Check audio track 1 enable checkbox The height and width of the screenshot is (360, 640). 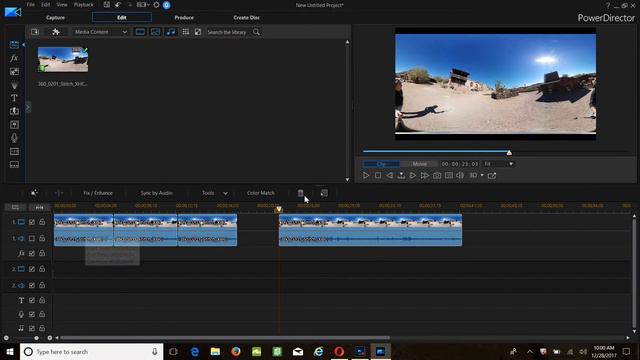click(32, 238)
